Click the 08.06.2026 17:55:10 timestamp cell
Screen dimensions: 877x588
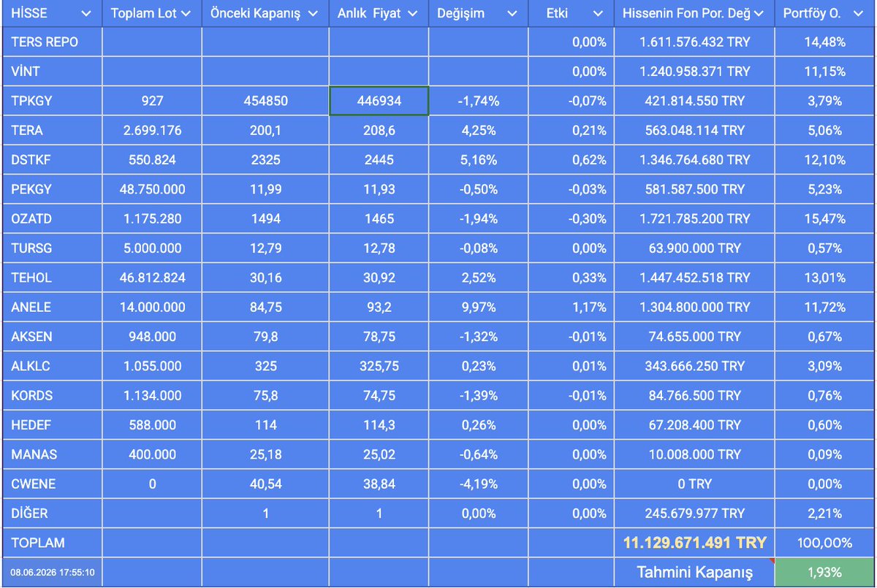51,572
